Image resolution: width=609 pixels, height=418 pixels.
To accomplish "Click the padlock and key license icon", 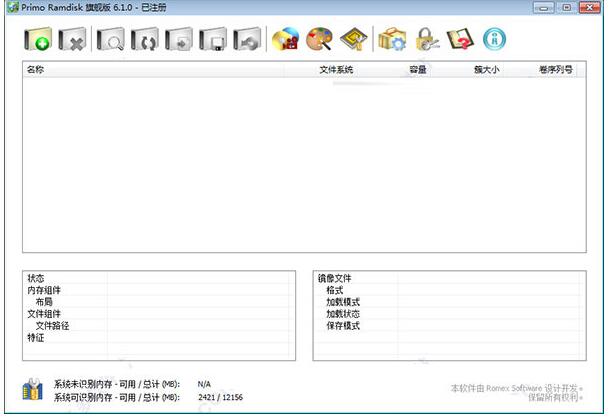I will (426, 39).
